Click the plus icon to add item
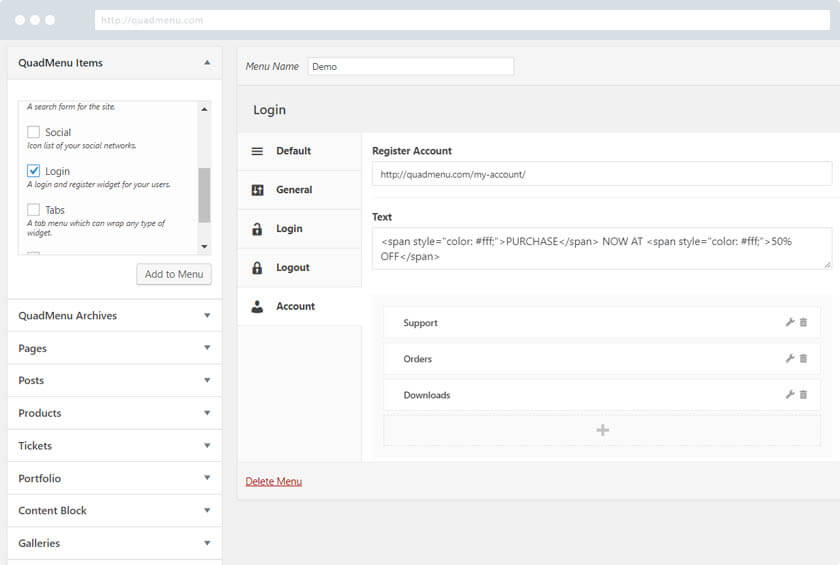Screen dimensions: 840x565 click(x=602, y=430)
